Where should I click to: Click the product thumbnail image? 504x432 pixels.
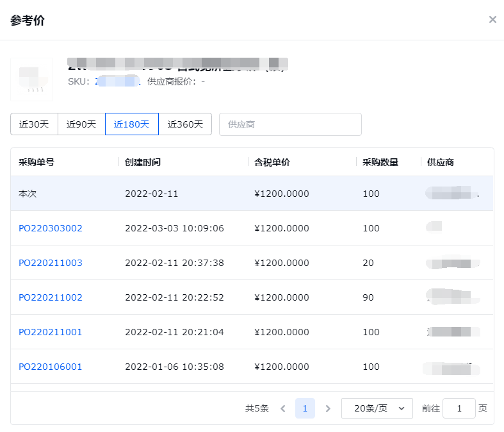point(31,79)
